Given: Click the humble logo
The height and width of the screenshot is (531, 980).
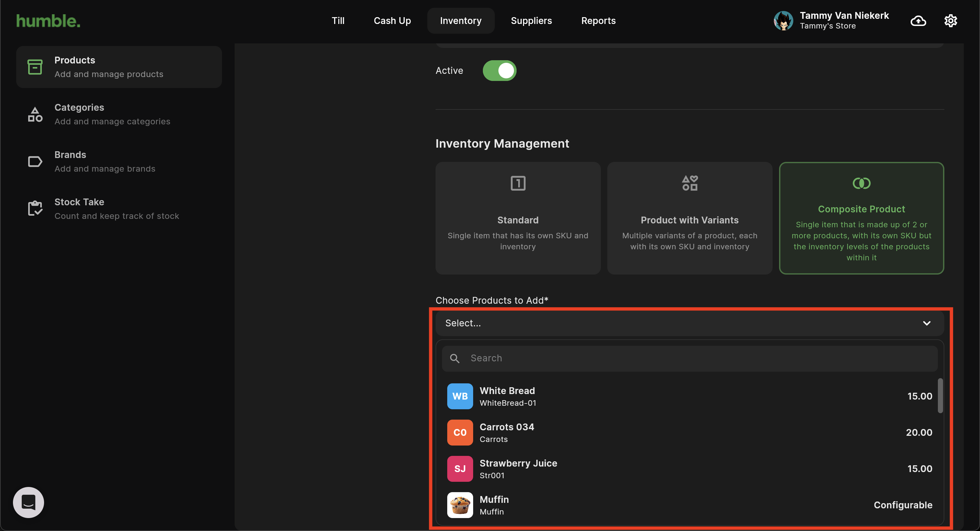Looking at the screenshot, I should pyautogui.click(x=48, y=21).
